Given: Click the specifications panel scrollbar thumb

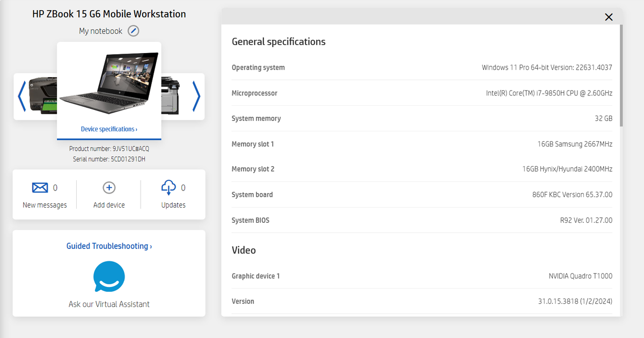Looking at the screenshot, I should [x=621, y=75].
